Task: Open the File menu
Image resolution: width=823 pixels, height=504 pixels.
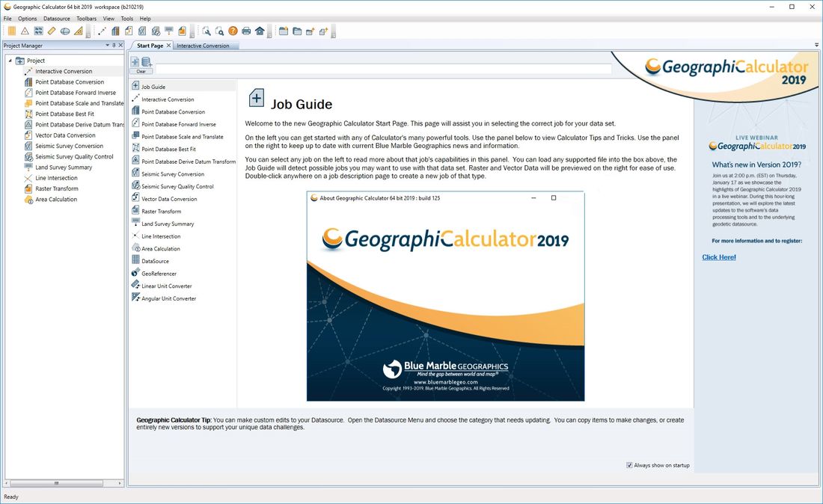Action: (x=7, y=19)
